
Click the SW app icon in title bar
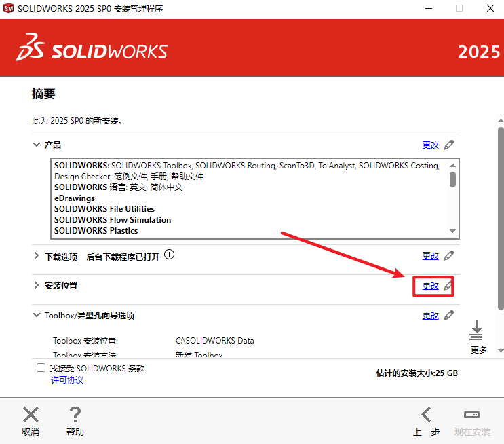click(x=9, y=8)
